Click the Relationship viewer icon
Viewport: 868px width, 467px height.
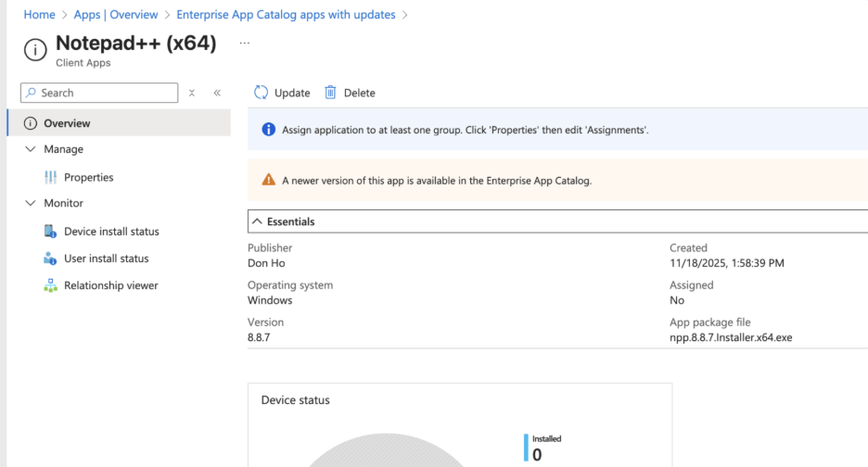coord(50,285)
